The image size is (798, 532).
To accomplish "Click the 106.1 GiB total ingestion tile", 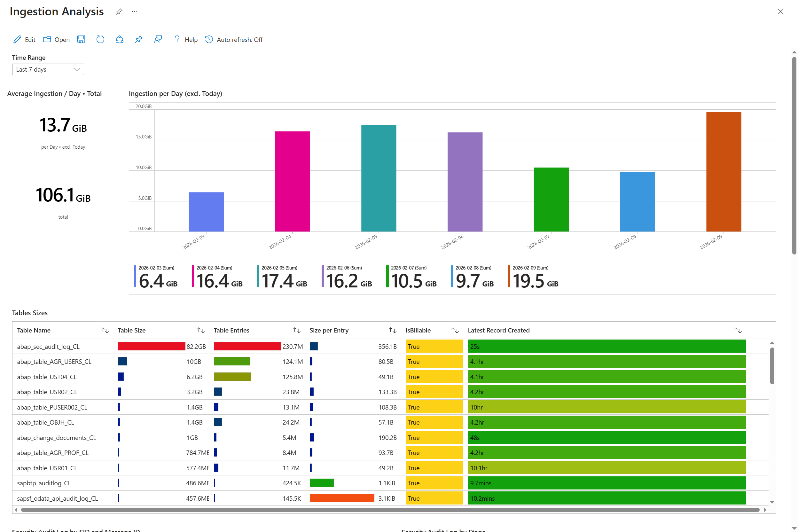I will (x=63, y=203).
